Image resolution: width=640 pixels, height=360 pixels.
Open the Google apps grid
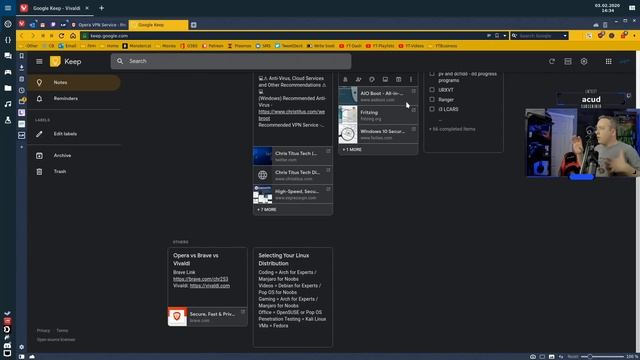[x=608, y=61]
